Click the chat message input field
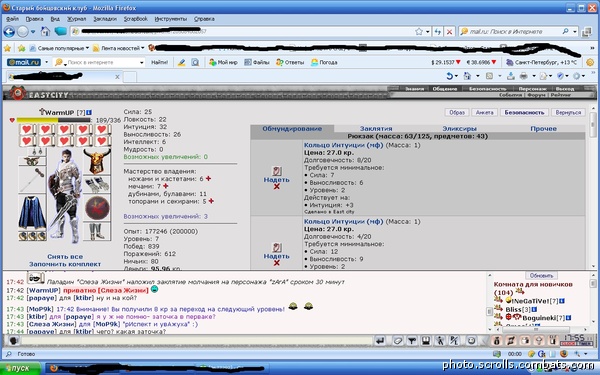 (x=197, y=341)
